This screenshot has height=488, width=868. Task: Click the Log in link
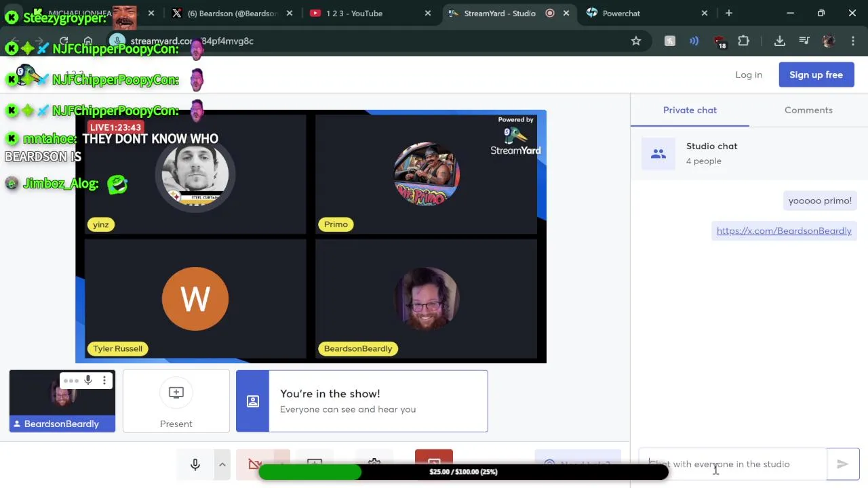tap(749, 75)
